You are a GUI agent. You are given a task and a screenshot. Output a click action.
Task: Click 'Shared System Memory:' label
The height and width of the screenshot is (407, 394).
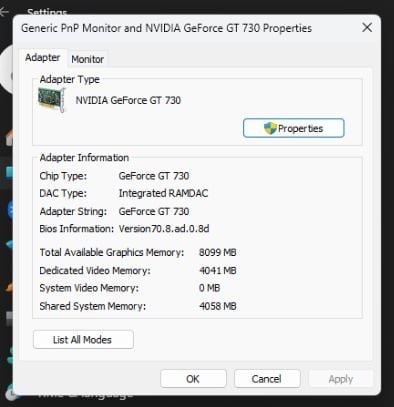pyautogui.click(x=93, y=306)
